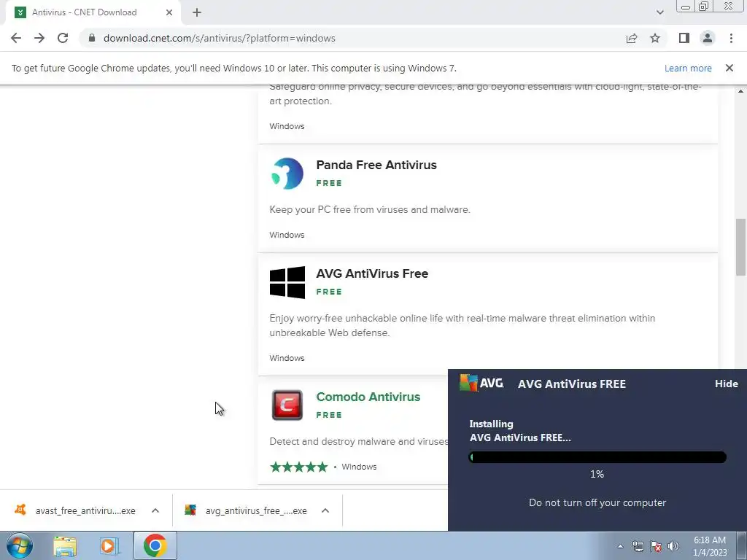The width and height of the screenshot is (747, 560).
Task: Open Windows Media Player from taskbar
Action: click(109, 545)
